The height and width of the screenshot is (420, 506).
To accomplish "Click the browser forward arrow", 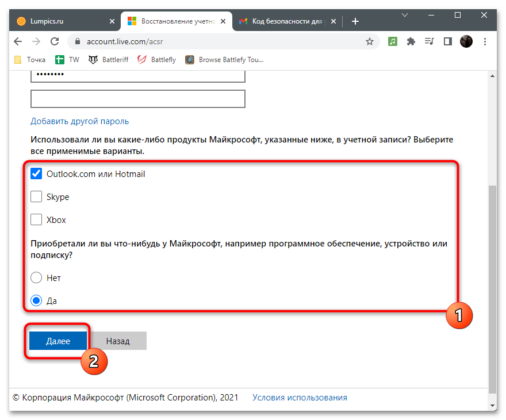I will [x=36, y=41].
